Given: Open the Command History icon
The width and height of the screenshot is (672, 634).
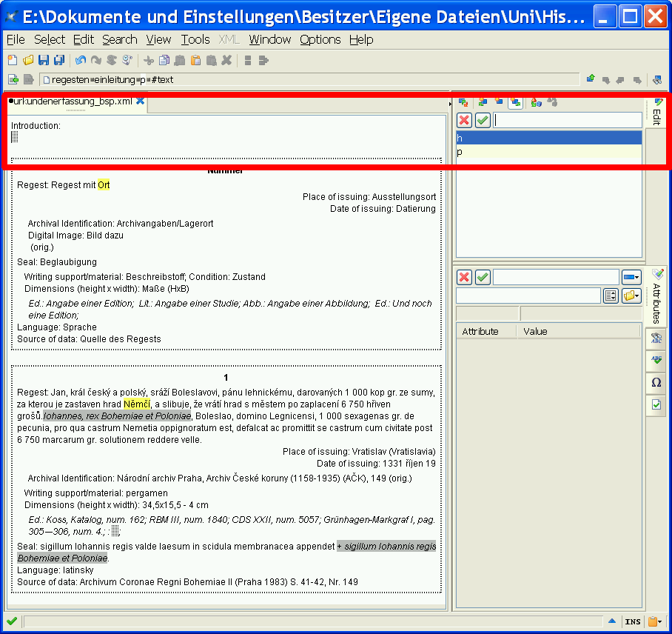Looking at the screenshot, I should [x=127, y=61].
